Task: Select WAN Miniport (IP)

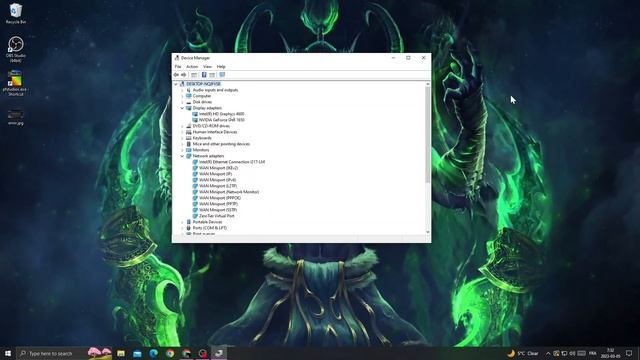Action: point(216,174)
